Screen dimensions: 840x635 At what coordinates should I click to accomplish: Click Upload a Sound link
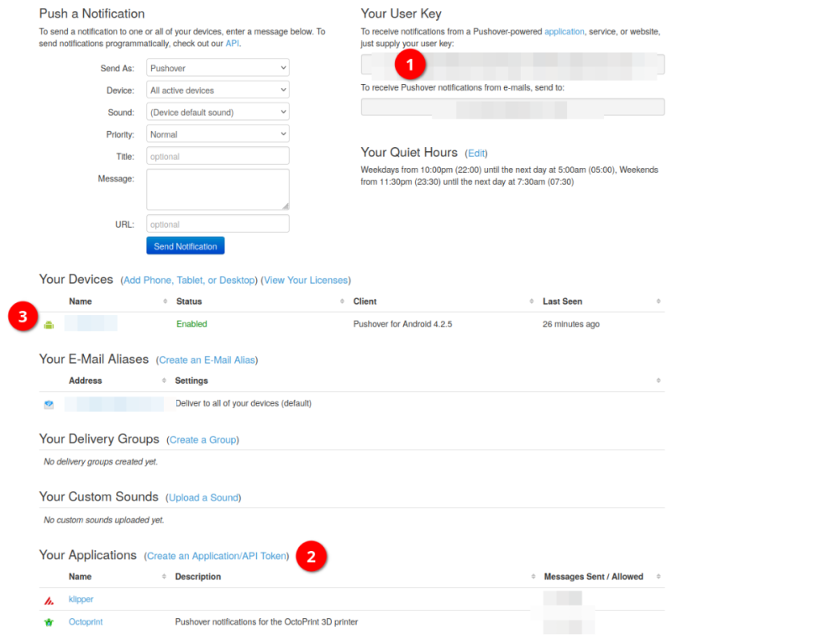[203, 498]
